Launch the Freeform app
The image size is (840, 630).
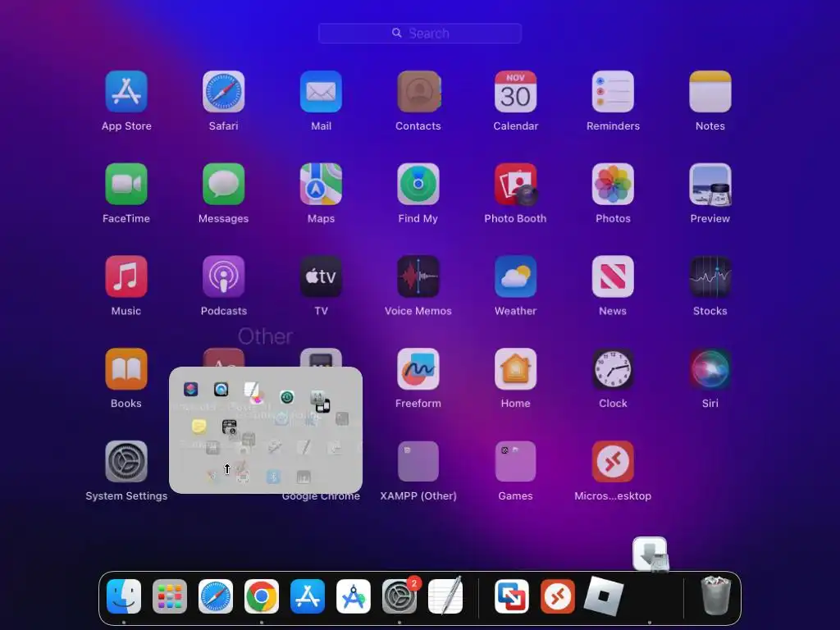click(x=418, y=369)
